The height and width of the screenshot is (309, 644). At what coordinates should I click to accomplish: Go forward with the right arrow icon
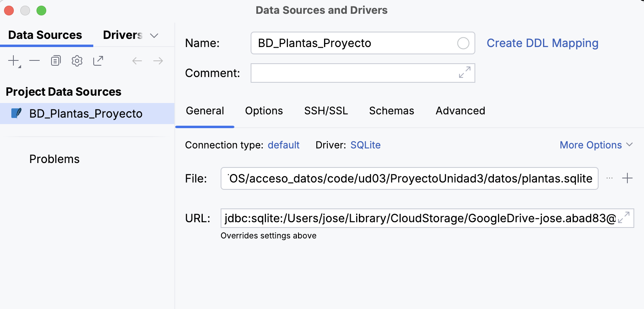point(158,61)
